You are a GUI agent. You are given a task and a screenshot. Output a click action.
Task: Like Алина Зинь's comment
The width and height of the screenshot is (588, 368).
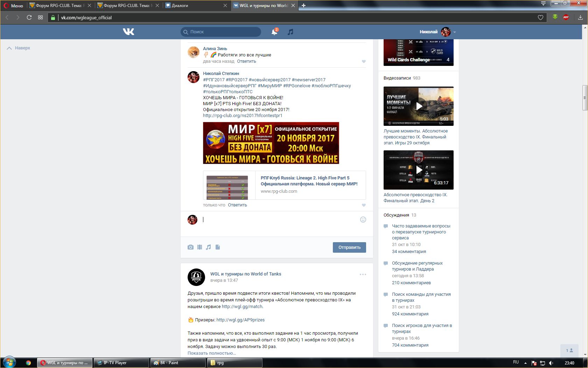(364, 61)
